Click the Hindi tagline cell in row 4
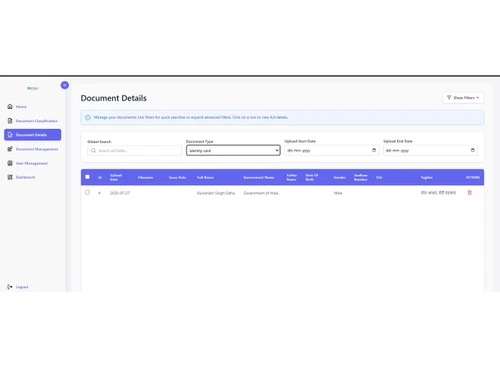Screen dimensions: 500x375 [x=438, y=193]
